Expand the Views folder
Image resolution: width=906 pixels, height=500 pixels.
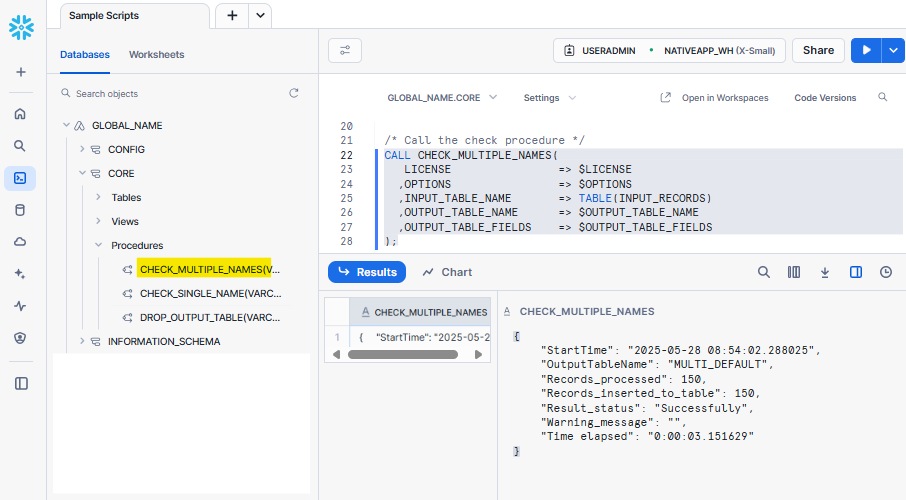(98, 221)
